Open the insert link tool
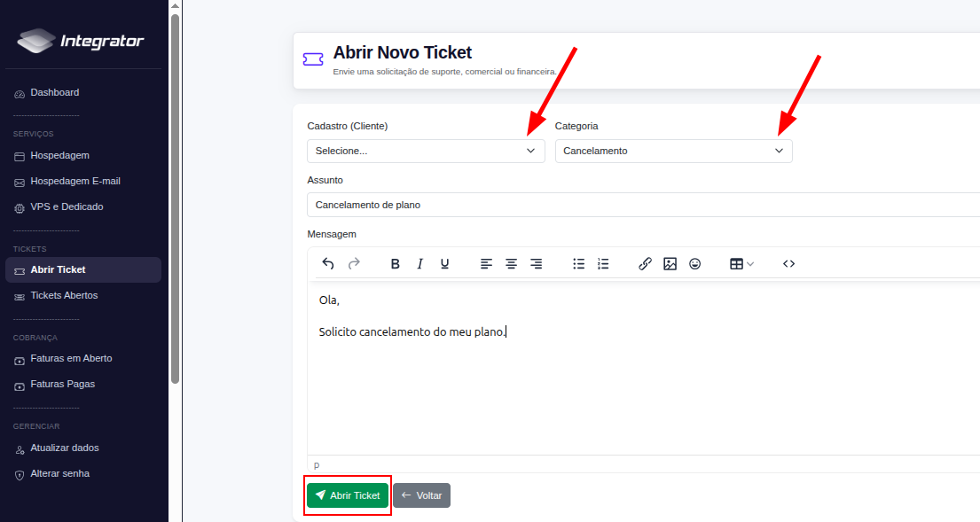Viewport: 980px width, 522px height. [646, 264]
